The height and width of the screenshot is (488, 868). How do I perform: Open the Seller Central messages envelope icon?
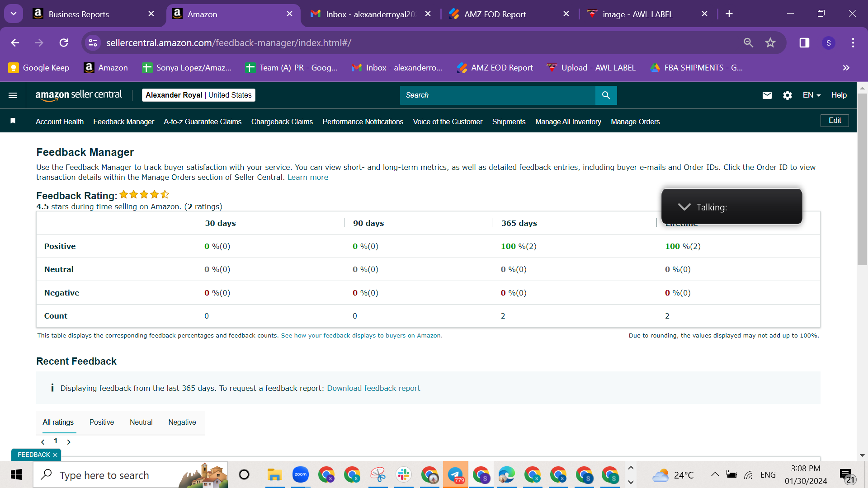click(767, 95)
